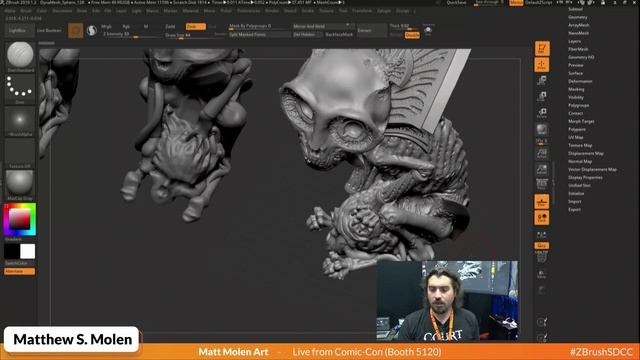This screenshot has width=640, height=360.
Task: Expand the Layers sub-palette
Action: point(574,41)
